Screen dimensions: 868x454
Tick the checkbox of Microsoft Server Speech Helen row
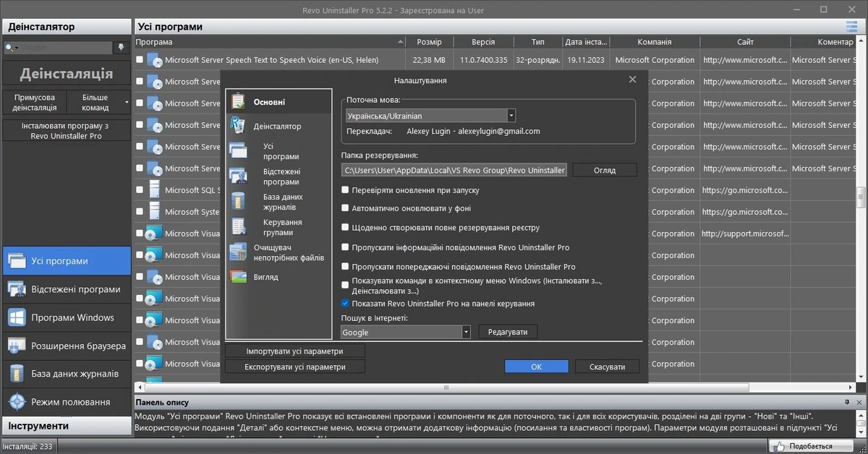pyautogui.click(x=140, y=60)
